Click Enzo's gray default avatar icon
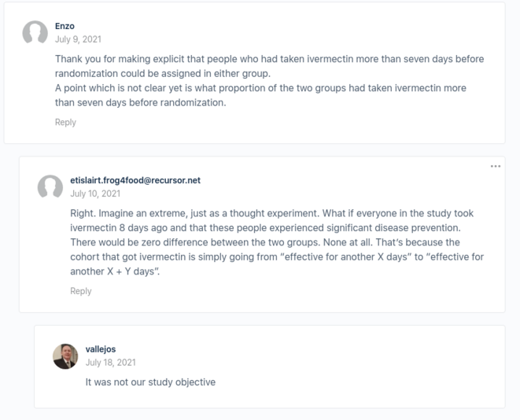This screenshot has height=420, width=520. tap(35, 32)
